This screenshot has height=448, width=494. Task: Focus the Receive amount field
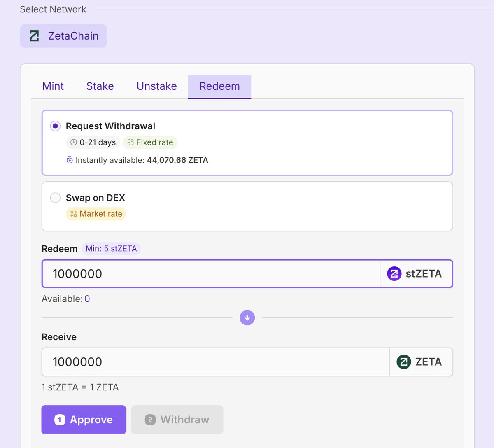click(216, 362)
